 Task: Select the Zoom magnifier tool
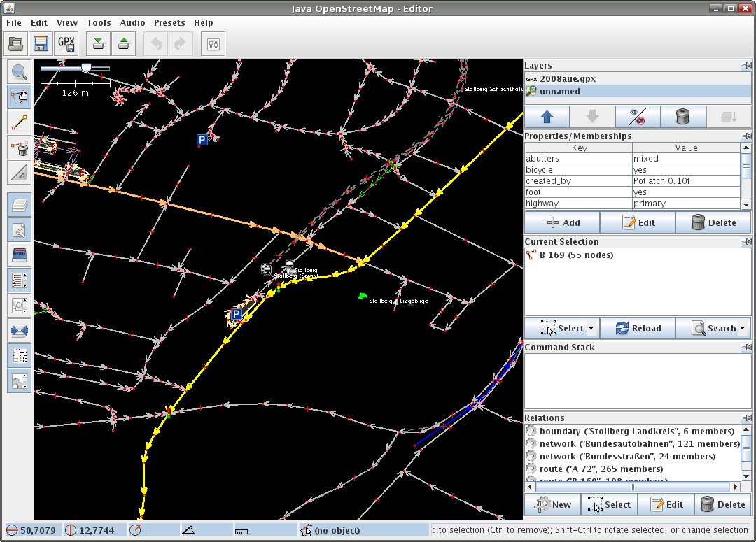(x=20, y=72)
